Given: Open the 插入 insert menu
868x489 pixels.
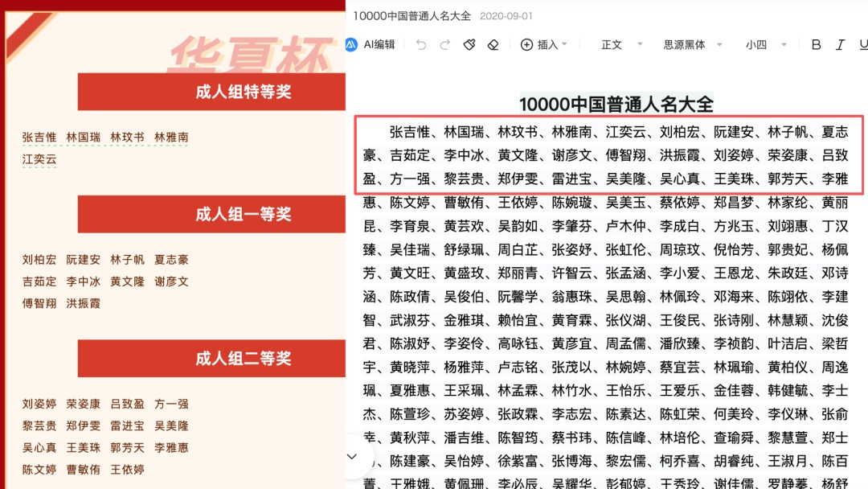Looking at the screenshot, I should coord(547,45).
